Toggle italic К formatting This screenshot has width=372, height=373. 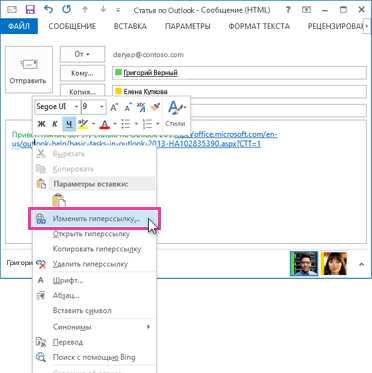(55, 124)
